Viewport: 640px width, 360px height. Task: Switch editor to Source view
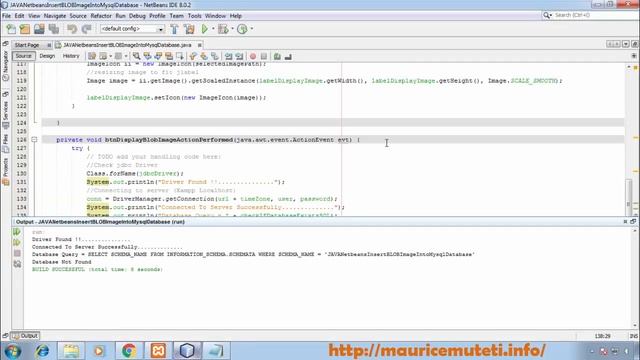tap(24, 56)
